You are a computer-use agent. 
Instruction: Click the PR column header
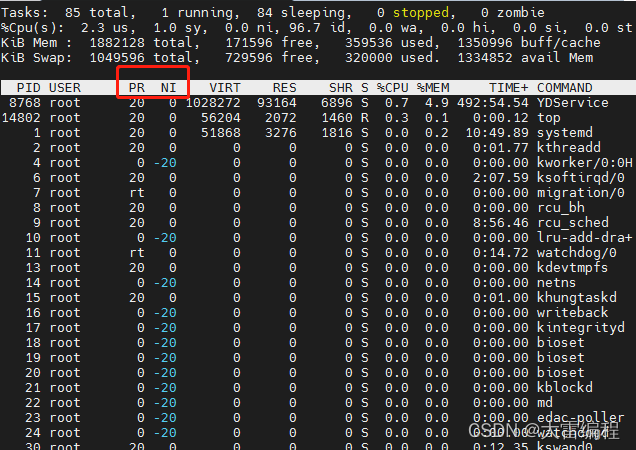(137, 88)
